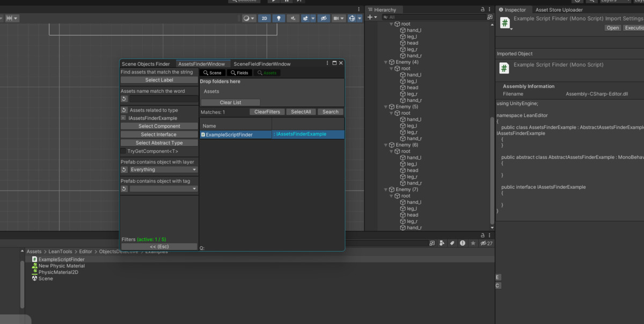Click the ClearFilters button

[267, 112]
